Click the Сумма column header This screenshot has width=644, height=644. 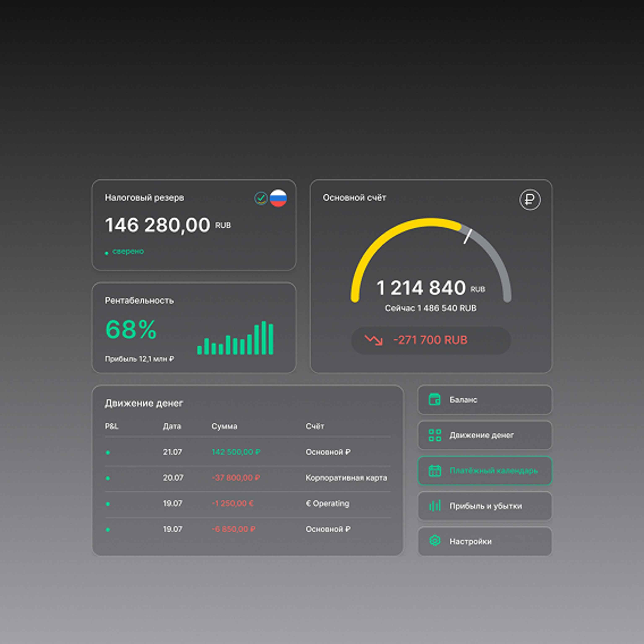[x=224, y=426]
